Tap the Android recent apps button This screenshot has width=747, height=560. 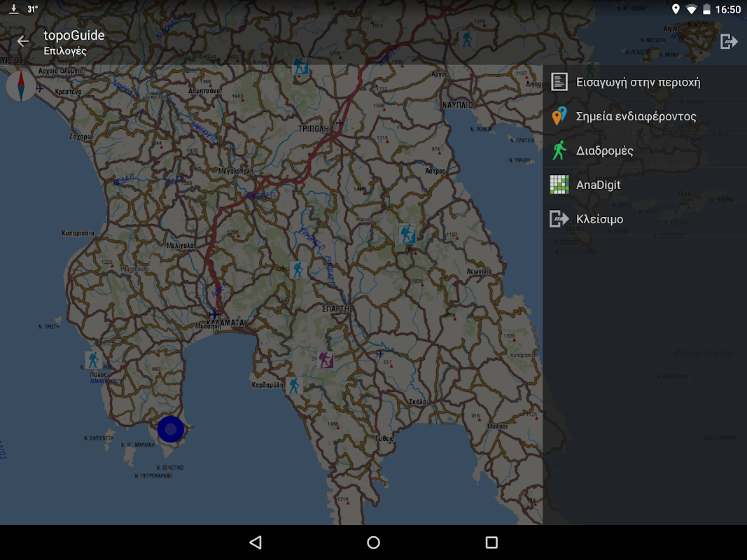491,542
